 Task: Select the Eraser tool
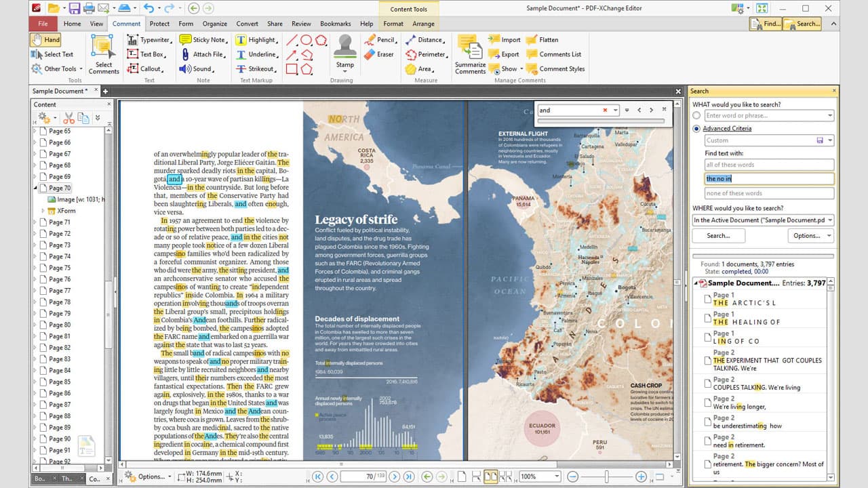(384, 54)
